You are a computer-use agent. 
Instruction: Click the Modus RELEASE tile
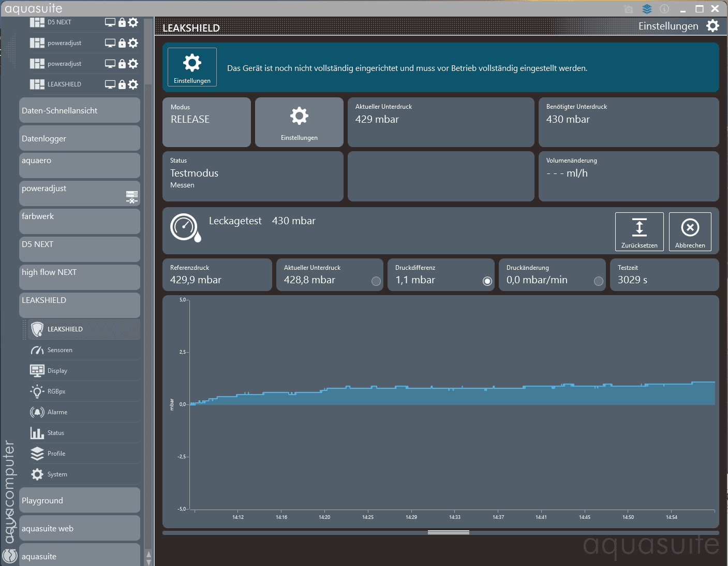coord(206,122)
